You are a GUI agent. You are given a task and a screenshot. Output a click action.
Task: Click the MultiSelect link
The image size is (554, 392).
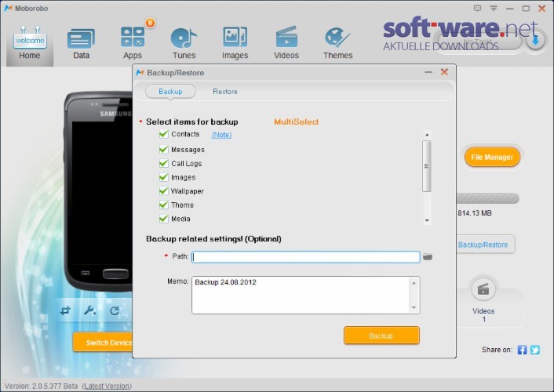pos(297,122)
